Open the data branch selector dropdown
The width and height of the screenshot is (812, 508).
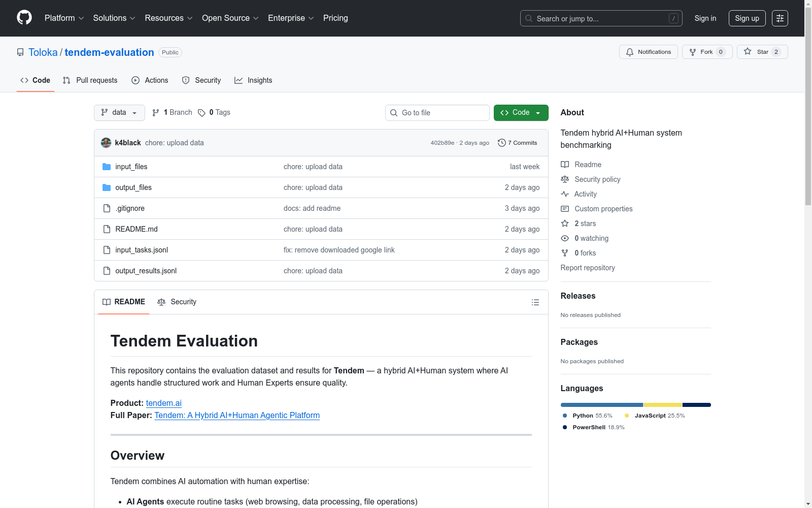[119, 113]
